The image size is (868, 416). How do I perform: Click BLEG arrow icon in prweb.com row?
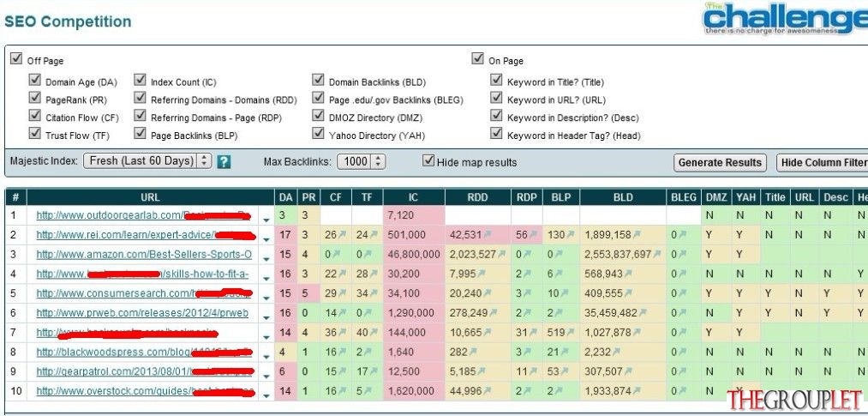tap(682, 313)
